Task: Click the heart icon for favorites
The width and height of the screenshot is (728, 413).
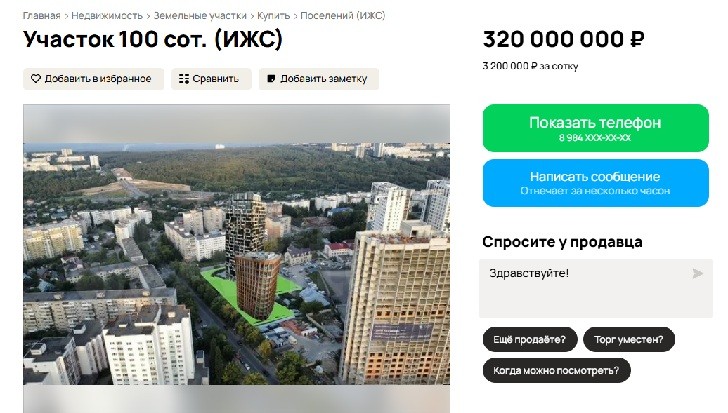Action: [36, 79]
